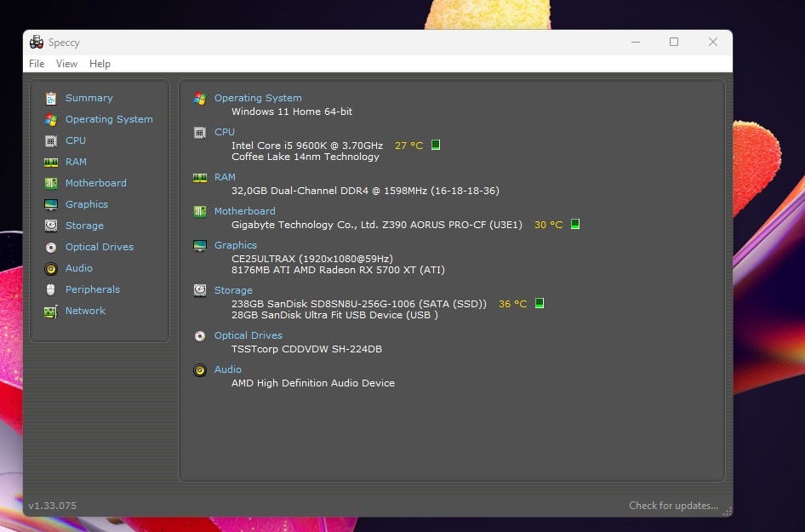Click the CPU chip icon in summary panel
805x532 pixels.
tap(200, 133)
